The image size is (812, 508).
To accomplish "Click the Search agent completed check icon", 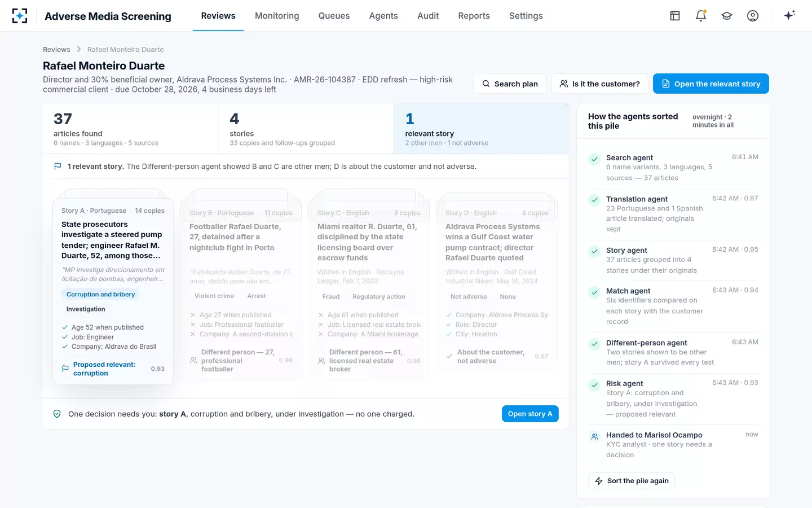I will 594,159.
